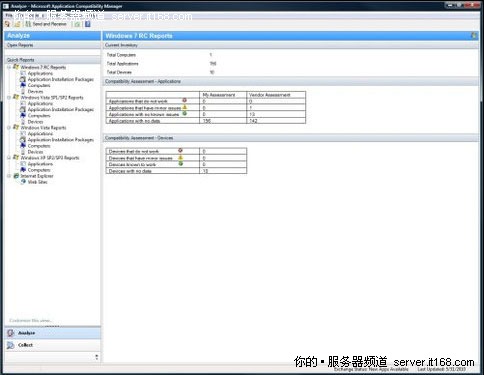Click the Devices that do not work row
The height and width of the screenshot is (375, 484).
[x=176, y=151]
